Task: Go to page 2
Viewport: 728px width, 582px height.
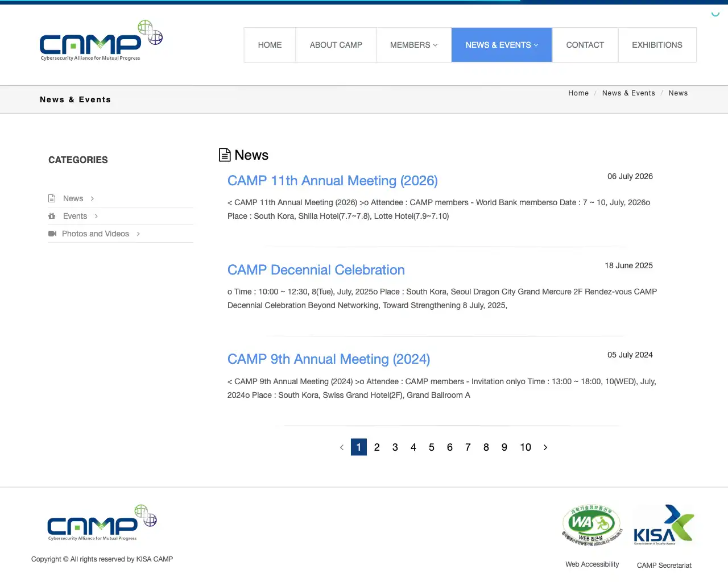Action: [377, 447]
